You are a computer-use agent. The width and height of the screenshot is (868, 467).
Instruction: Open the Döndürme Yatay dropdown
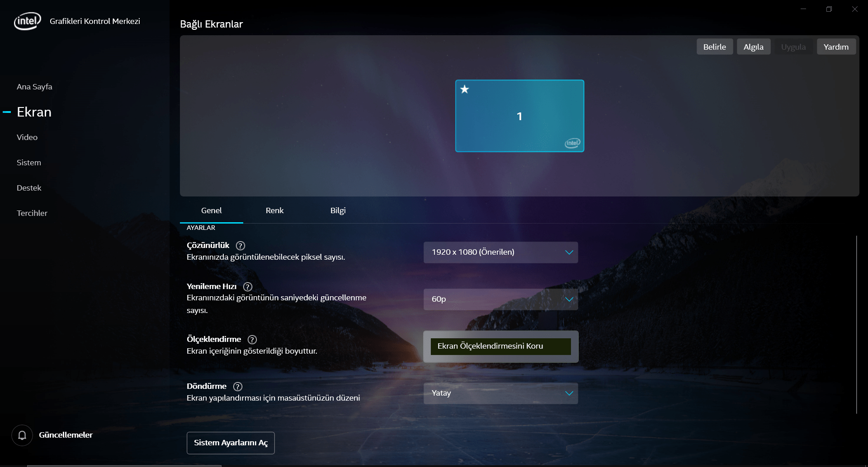tap(501, 393)
